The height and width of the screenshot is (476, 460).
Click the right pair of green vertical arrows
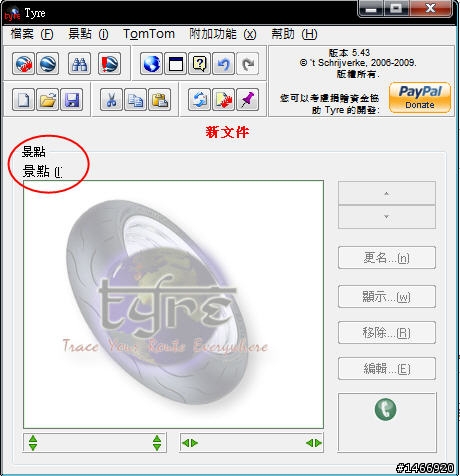click(x=157, y=443)
